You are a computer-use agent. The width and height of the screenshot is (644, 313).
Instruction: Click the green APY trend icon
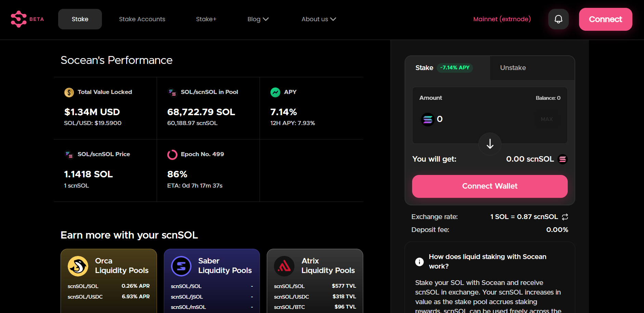point(275,92)
